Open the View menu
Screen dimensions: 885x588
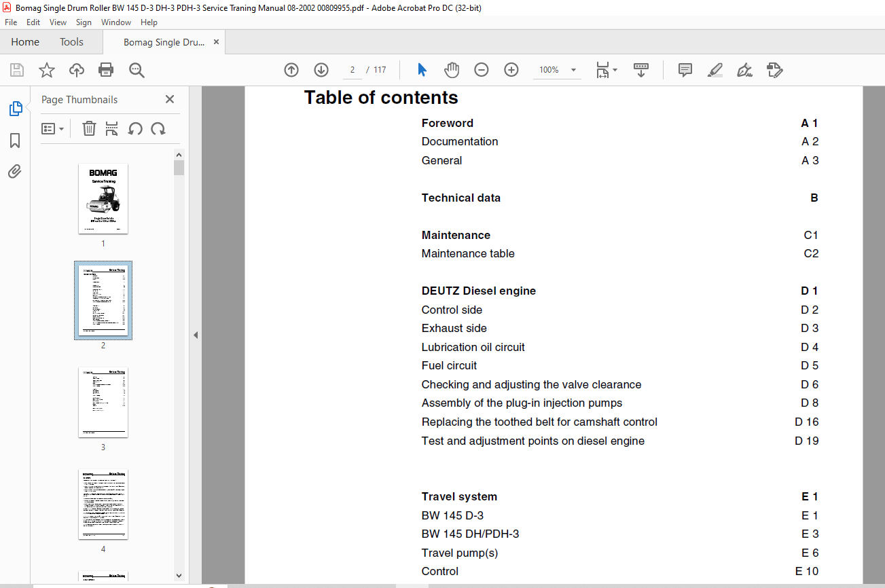[x=58, y=22]
